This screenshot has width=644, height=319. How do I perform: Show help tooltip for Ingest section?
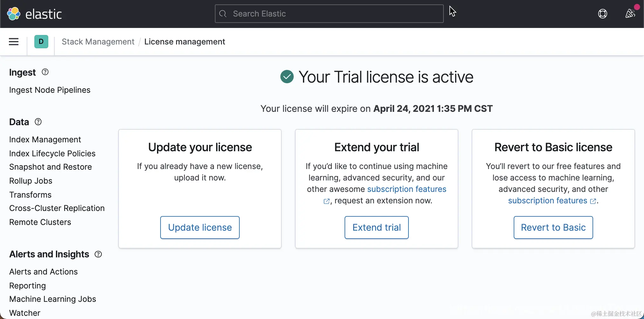45,72
